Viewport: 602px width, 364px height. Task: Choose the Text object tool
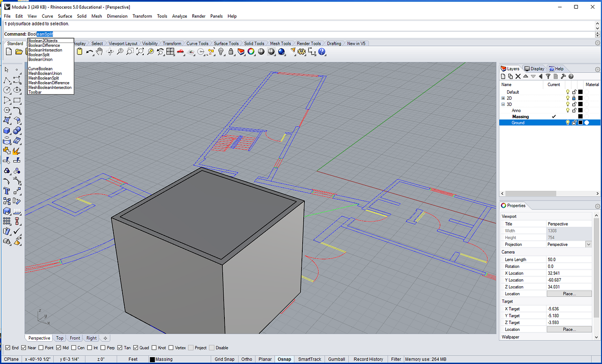7,190
